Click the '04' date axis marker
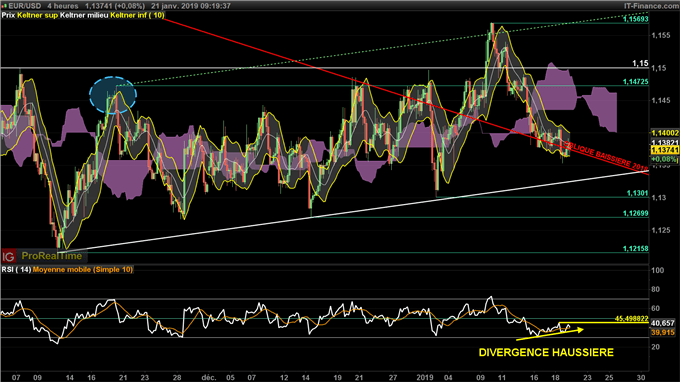 (x=448, y=378)
